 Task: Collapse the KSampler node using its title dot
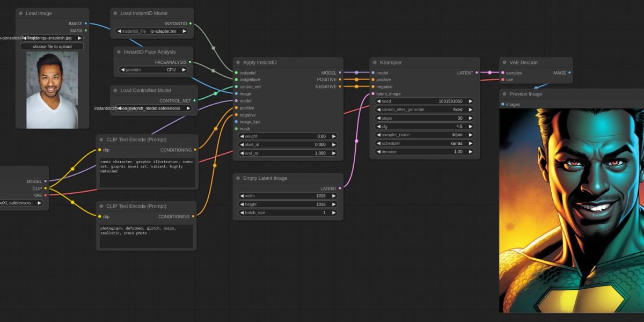(375, 63)
